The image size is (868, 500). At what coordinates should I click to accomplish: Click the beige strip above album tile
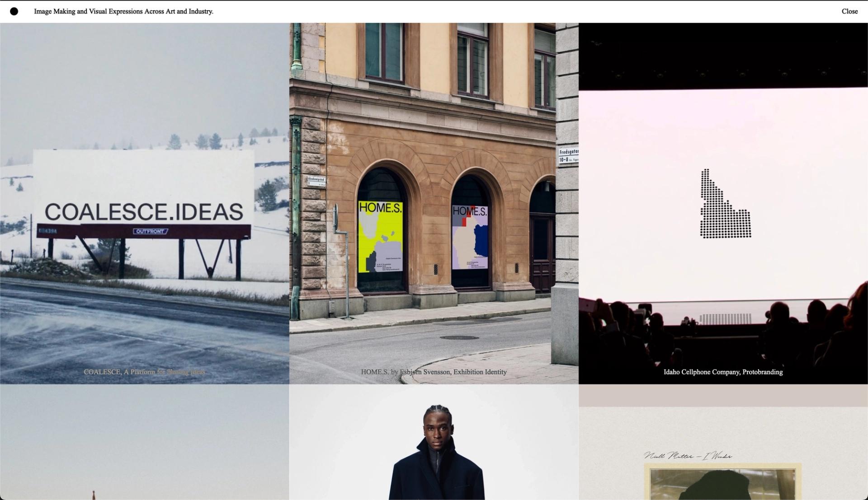(x=723, y=396)
